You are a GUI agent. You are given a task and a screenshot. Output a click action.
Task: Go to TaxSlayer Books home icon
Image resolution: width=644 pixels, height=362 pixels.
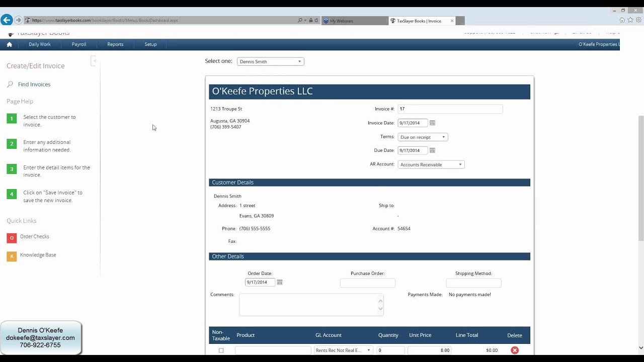[x=9, y=44]
